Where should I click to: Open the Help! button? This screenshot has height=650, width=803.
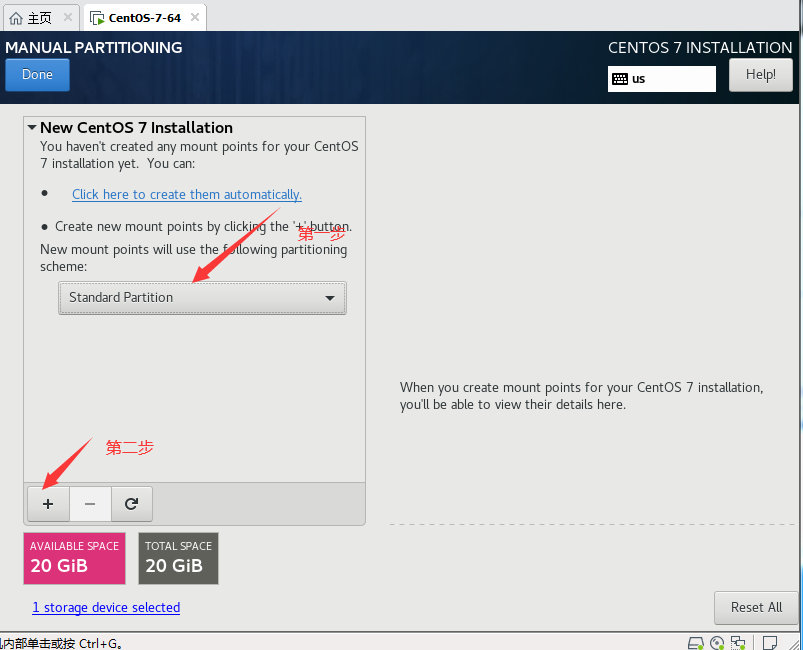pos(760,75)
